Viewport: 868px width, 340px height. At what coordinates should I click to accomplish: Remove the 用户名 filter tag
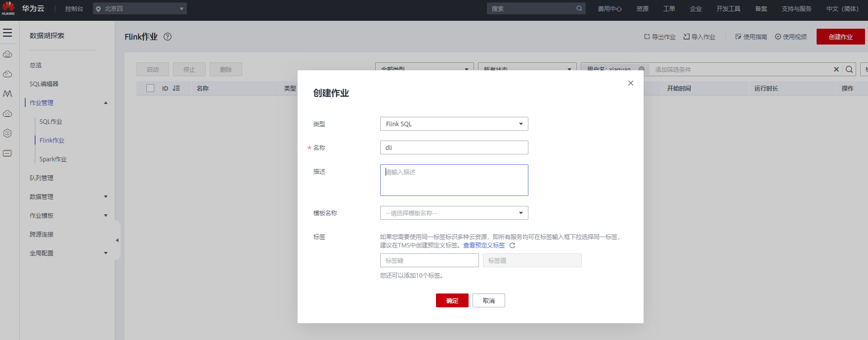pyautogui.click(x=641, y=69)
